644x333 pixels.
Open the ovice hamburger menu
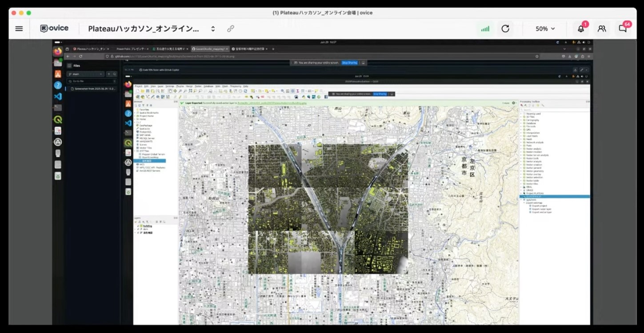pyautogui.click(x=19, y=28)
